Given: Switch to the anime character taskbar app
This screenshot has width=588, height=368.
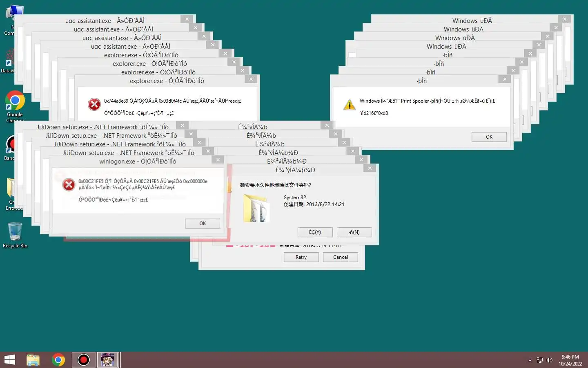Looking at the screenshot, I should point(108,360).
